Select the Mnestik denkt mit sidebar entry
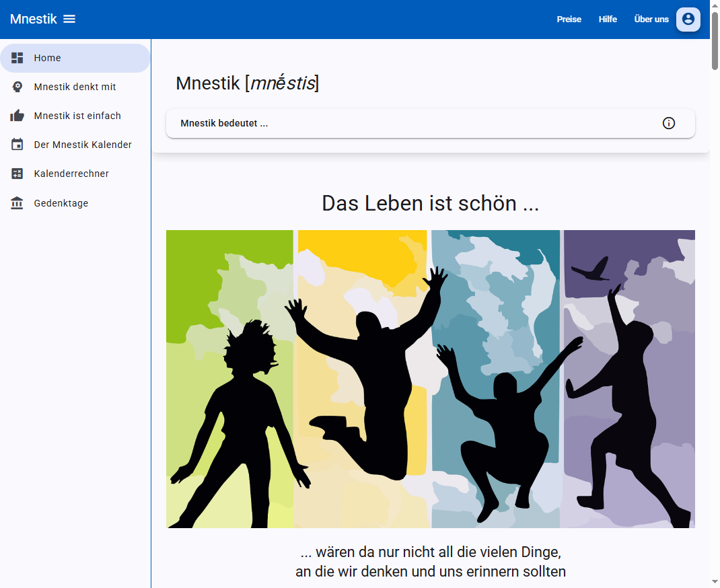720x588 pixels. coord(75,87)
